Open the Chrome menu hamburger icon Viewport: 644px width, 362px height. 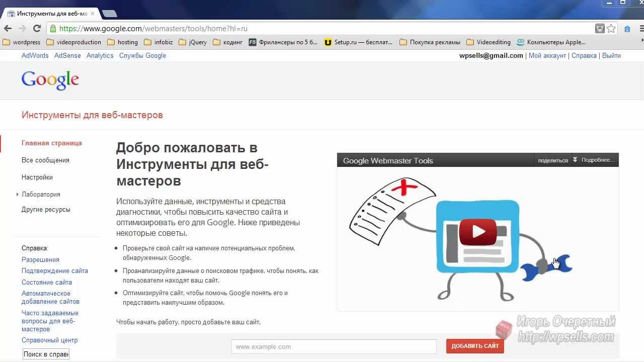642,29
